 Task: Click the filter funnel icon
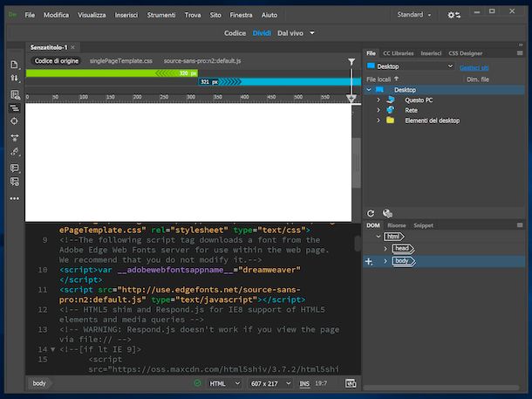(351, 61)
